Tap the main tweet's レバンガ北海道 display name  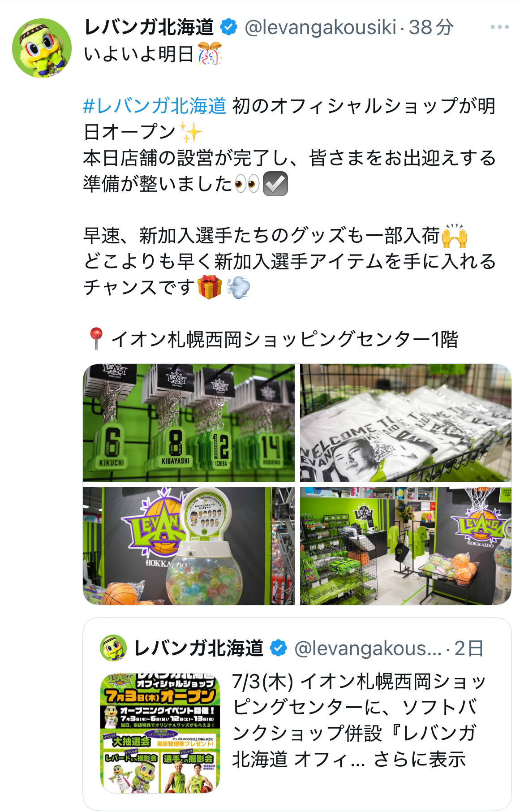pyautogui.click(x=149, y=27)
